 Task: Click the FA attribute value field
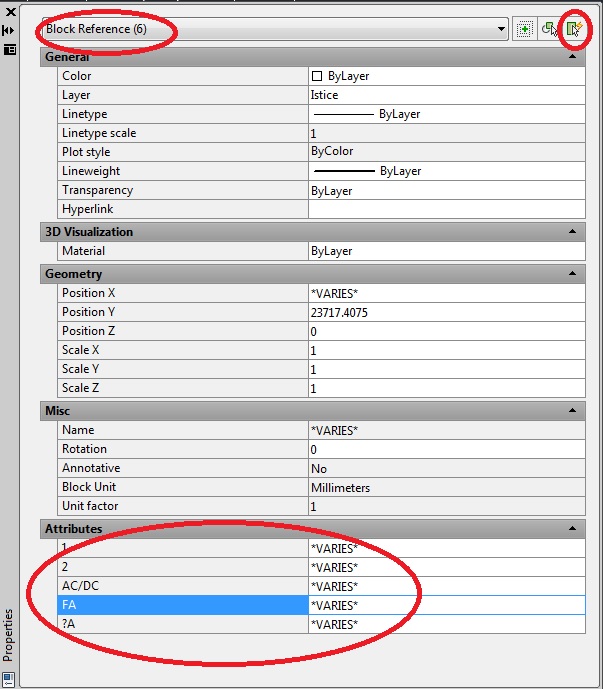pyautogui.click(x=446, y=605)
